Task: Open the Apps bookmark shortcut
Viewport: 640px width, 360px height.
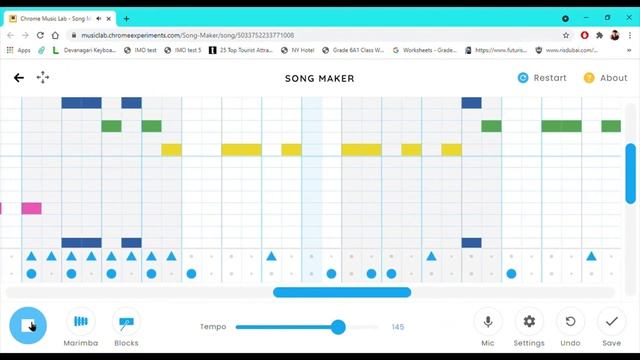Action: click(x=19, y=50)
